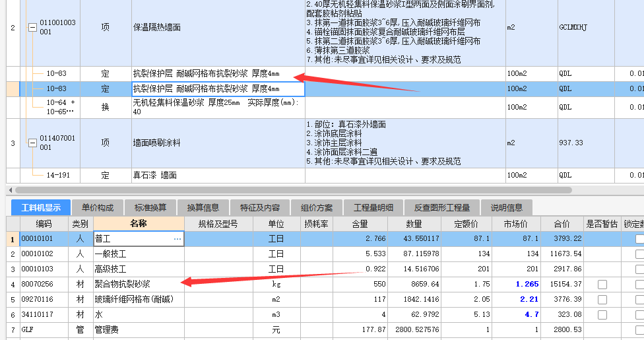644x340 pixels.
Task: Click the horizontal scrollbar thumb
Action: 293,190
